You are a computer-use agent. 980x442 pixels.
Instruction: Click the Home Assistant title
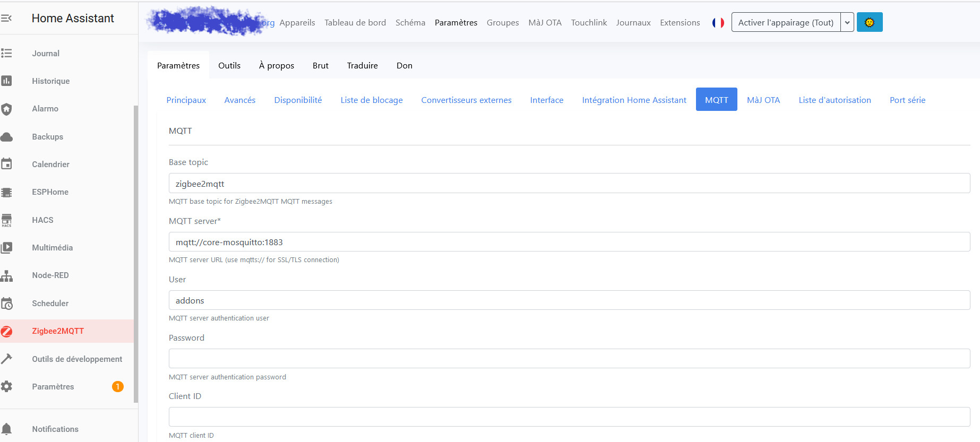tap(73, 18)
